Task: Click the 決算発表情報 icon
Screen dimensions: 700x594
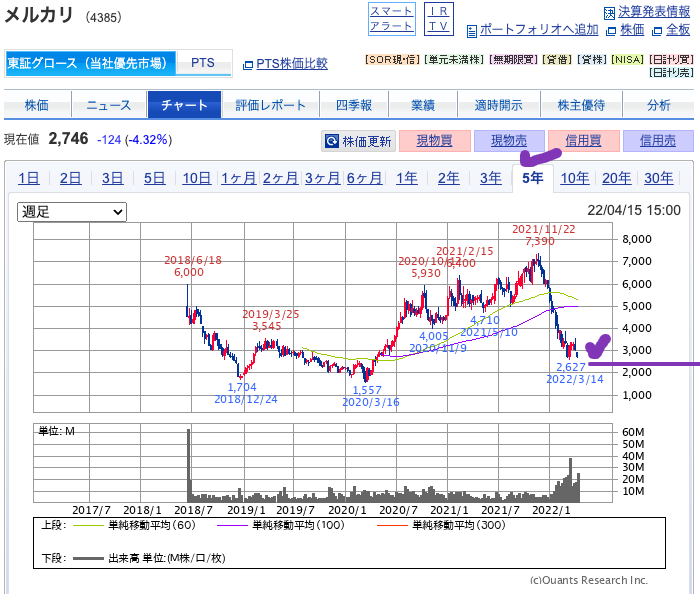Action: click(609, 13)
